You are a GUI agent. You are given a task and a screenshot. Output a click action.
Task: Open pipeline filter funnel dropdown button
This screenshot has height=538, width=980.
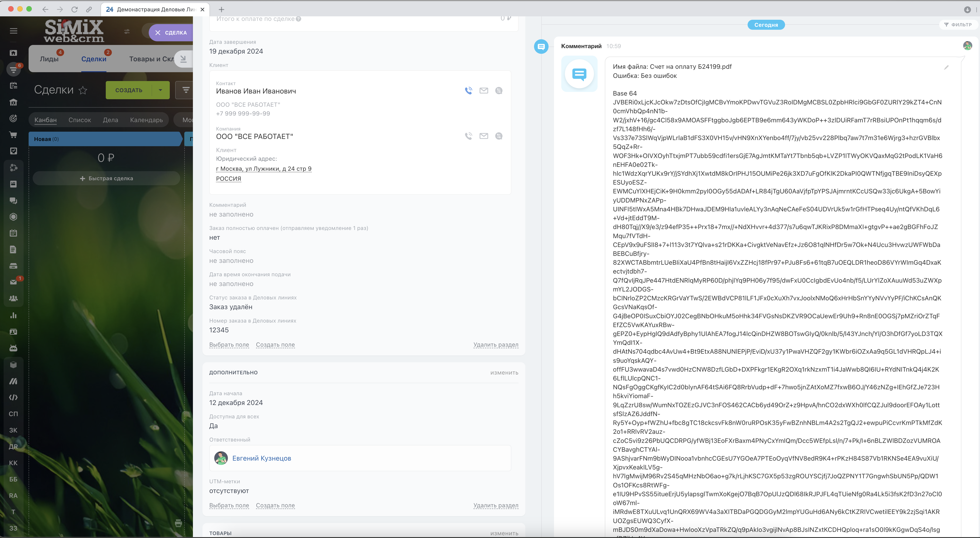(186, 90)
